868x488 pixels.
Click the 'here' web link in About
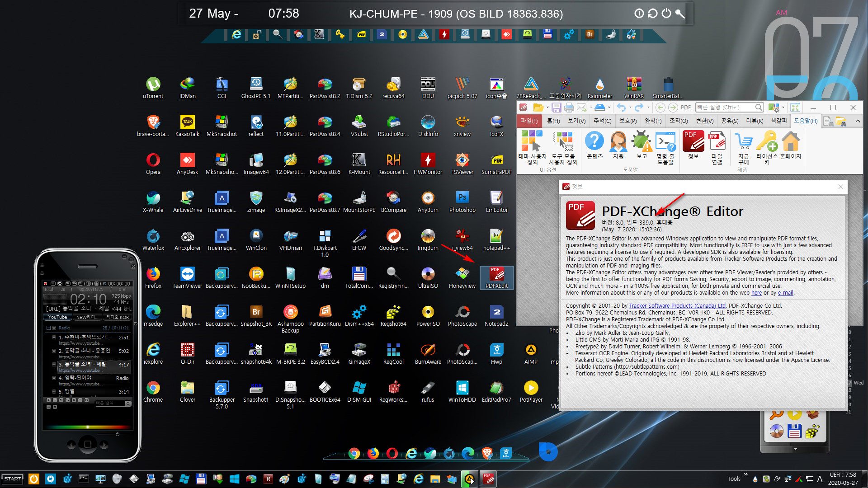click(756, 293)
